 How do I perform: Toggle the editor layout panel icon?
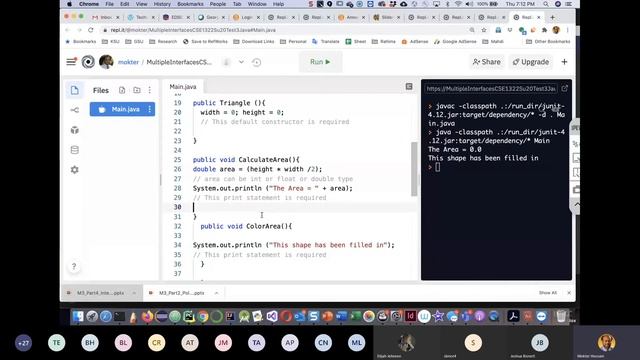409,87
